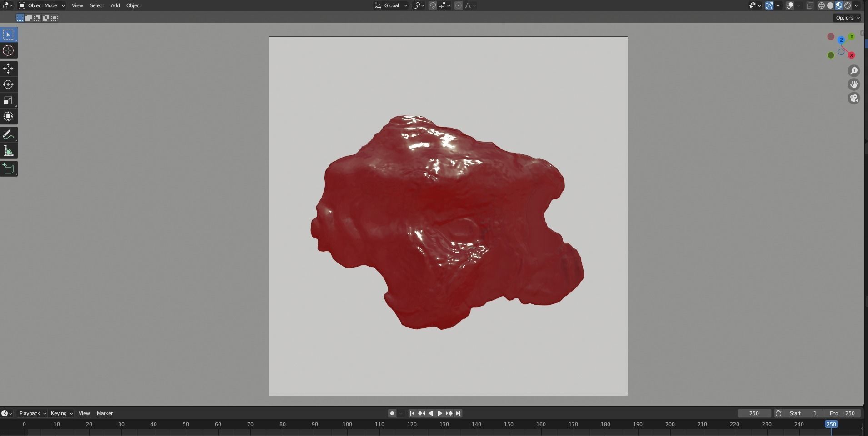The height and width of the screenshot is (436, 868).
Task: Select the Scale tool
Action: [x=9, y=100]
